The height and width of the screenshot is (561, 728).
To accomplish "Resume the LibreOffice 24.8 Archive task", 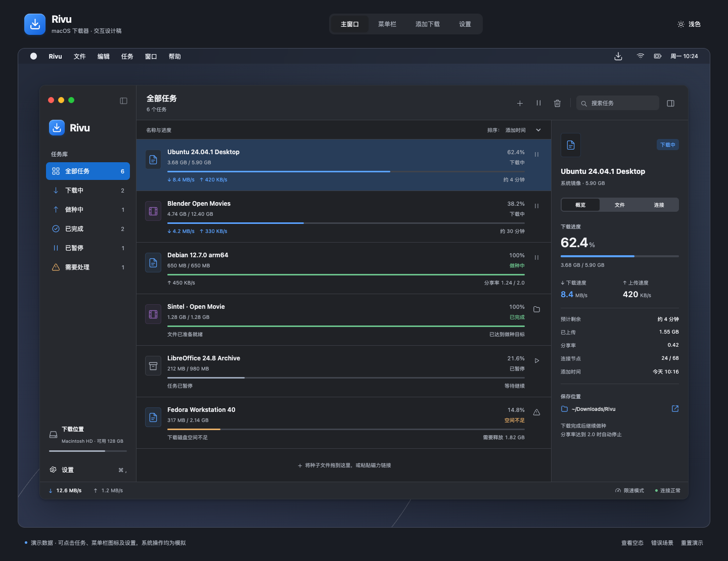I will pyautogui.click(x=536, y=360).
